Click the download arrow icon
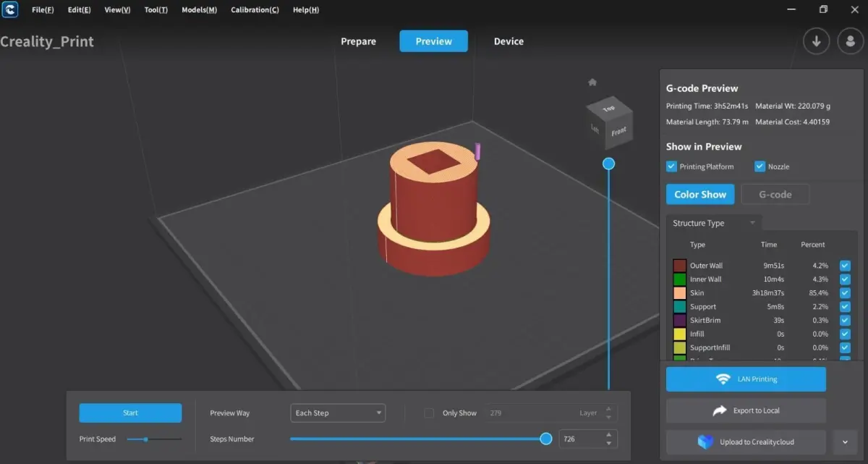868x464 pixels. (816, 41)
